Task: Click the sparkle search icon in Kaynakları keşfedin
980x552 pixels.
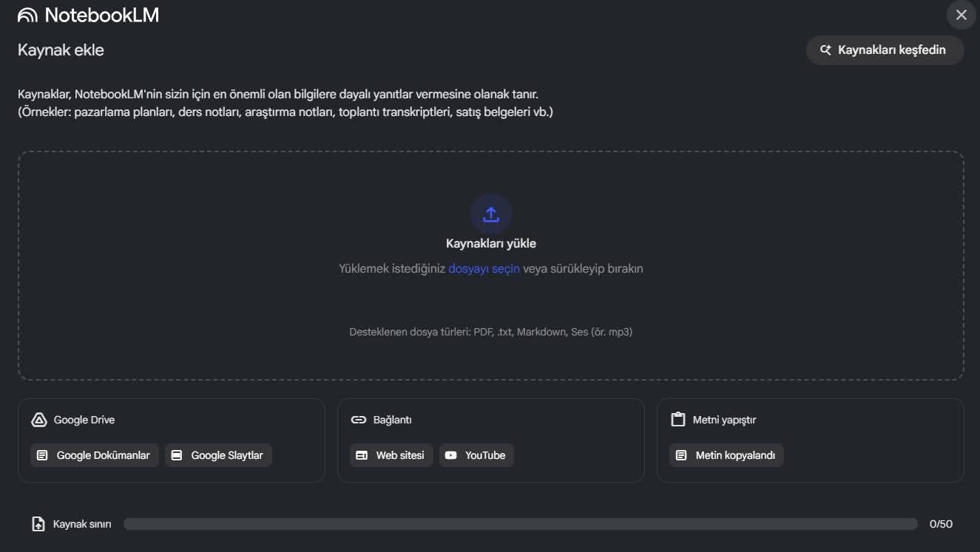Action: pos(826,50)
